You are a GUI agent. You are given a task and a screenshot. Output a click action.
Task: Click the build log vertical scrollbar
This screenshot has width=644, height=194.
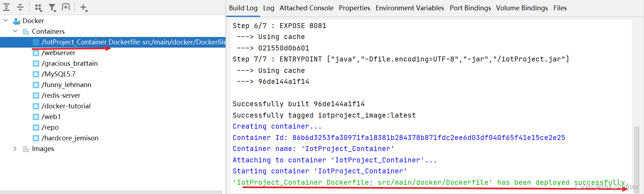636,156
